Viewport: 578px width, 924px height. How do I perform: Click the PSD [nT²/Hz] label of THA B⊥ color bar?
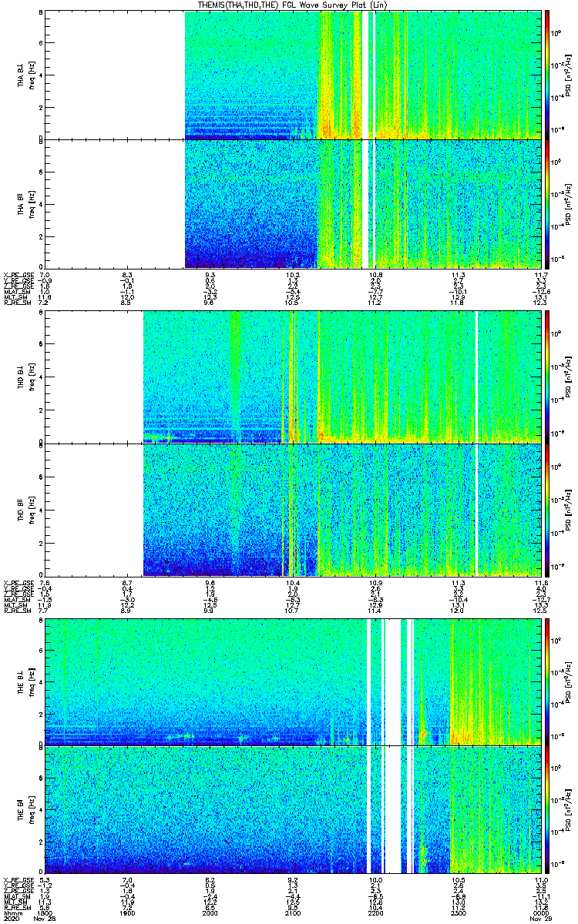tap(567, 75)
